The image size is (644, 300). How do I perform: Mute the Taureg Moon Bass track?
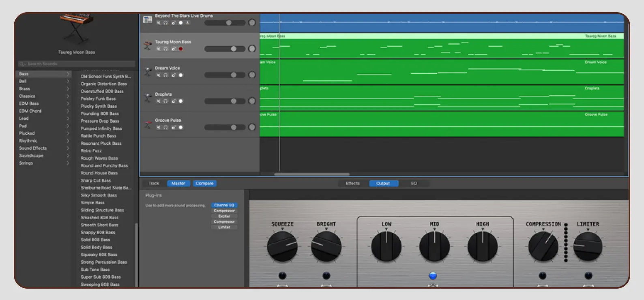(159, 49)
